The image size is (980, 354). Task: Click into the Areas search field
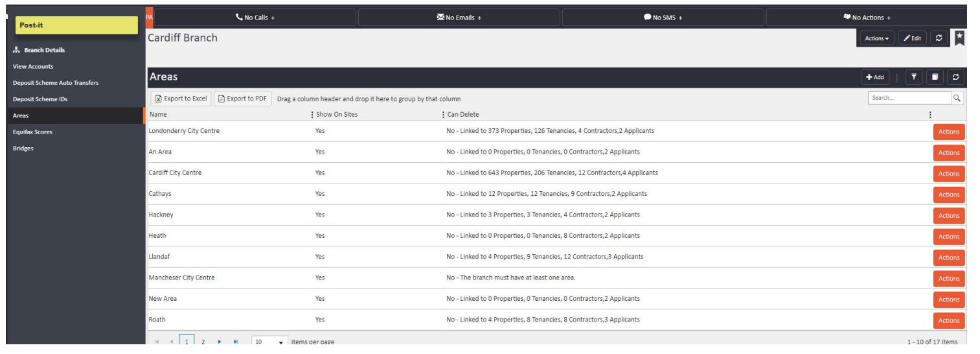click(908, 99)
